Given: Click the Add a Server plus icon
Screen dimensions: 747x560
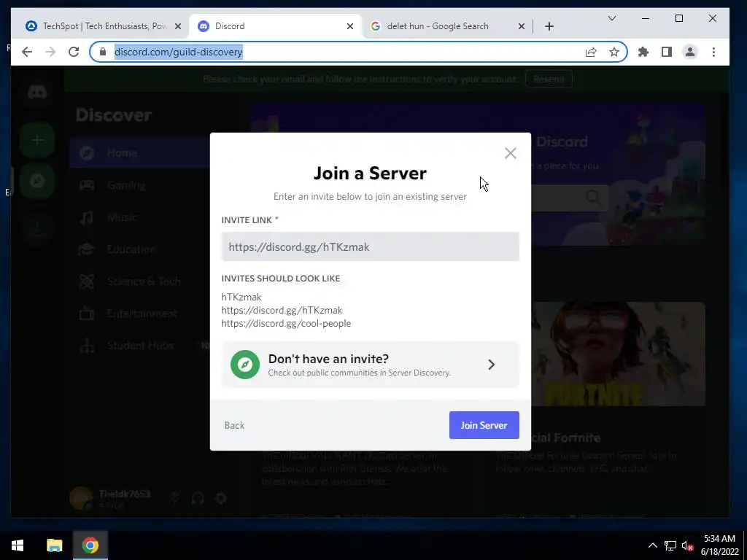Looking at the screenshot, I should (37, 140).
